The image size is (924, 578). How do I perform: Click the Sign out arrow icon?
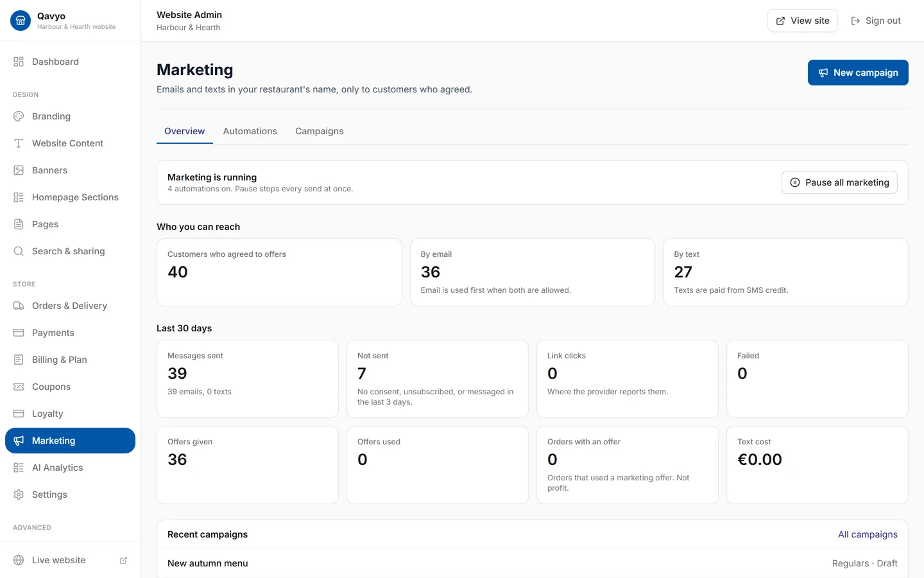[x=855, y=21]
